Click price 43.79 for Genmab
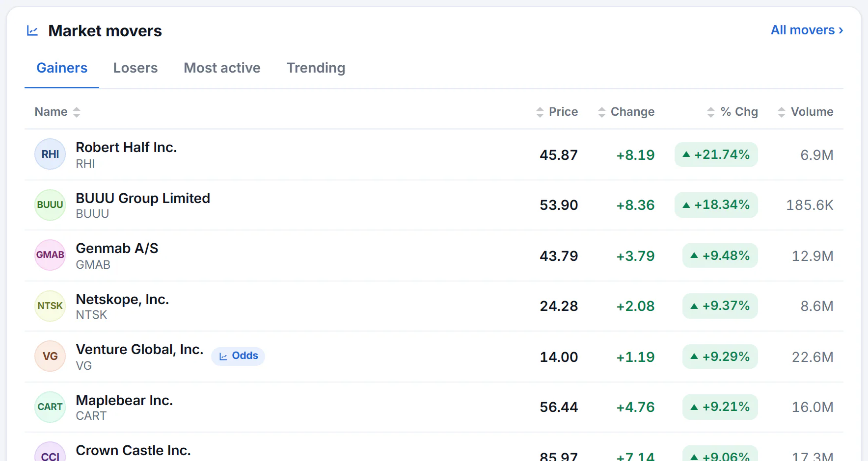The height and width of the screenshot is (461, 868). pyautogui.click(x=559, y=256)
